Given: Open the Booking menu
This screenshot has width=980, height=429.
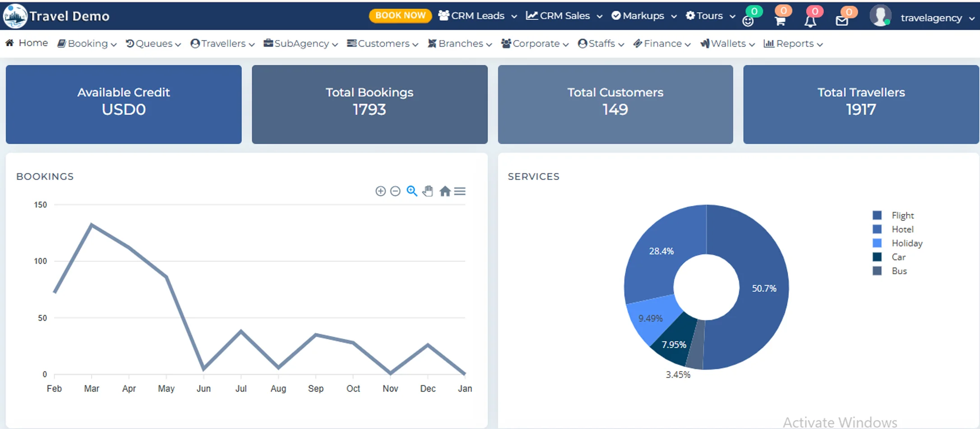Looking at the screenshot, I should pyautogui.click(x=87, y=44).
